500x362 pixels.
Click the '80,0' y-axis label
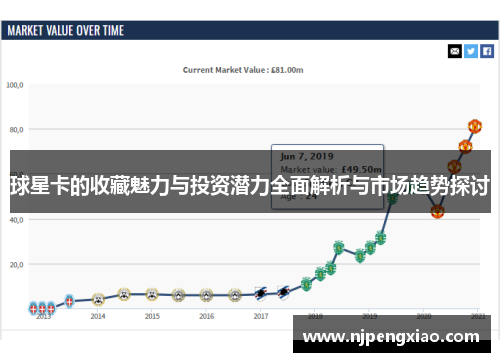[x=16, y=130]
